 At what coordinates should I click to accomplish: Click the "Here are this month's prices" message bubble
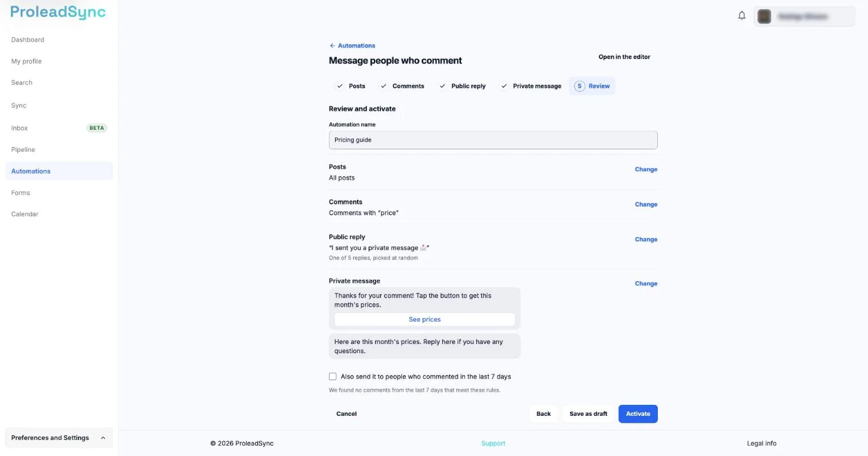coord(425,346)
